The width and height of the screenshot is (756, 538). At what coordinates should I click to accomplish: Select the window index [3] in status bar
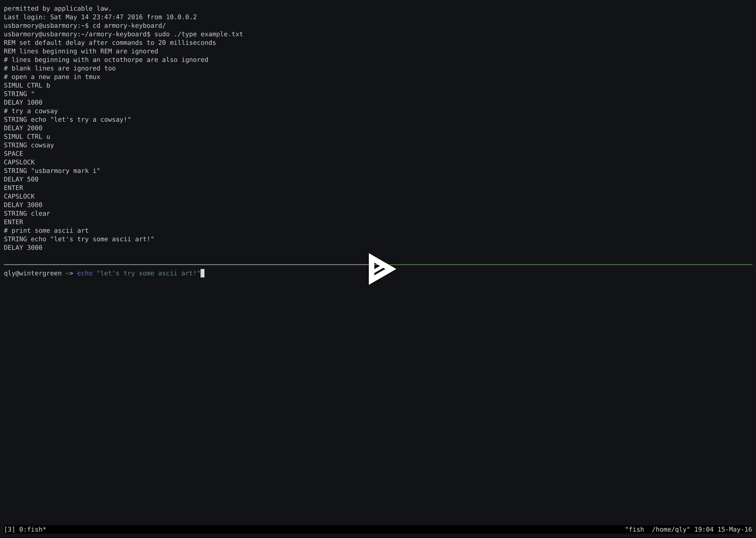tap(9, 529)
